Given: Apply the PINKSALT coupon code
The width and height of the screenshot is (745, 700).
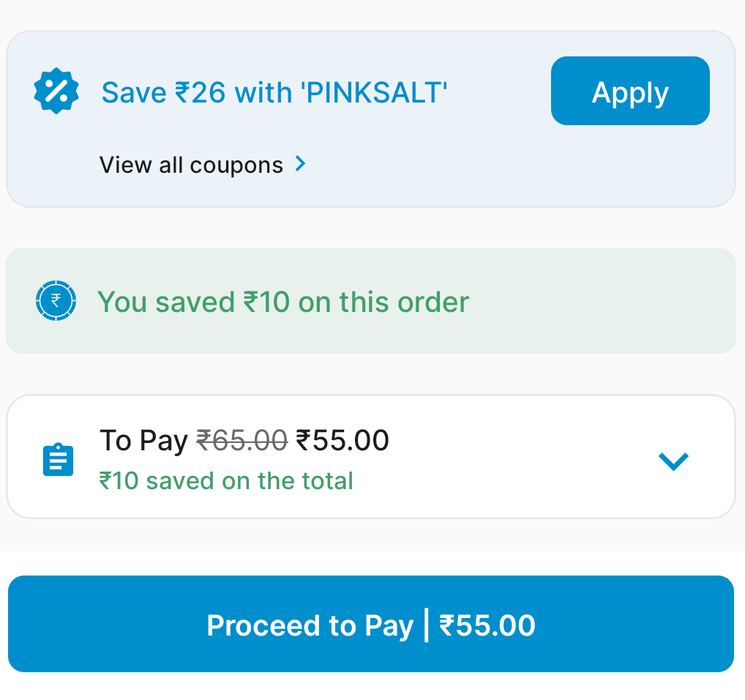Looking at the screenshot, I should 629,91.
